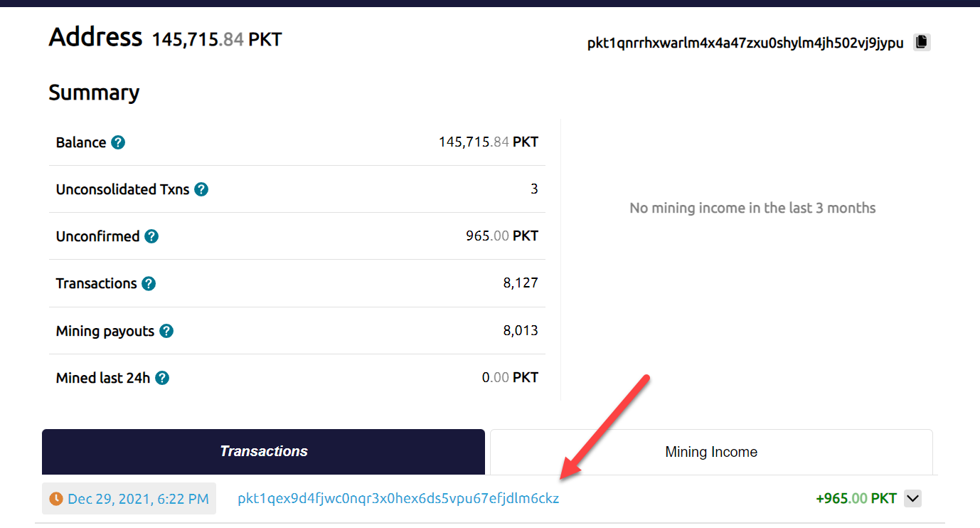Viewport: 980px width, 528px height.
Task: Click the +965.00 PKT transaction amount
Action: [856, 499]
